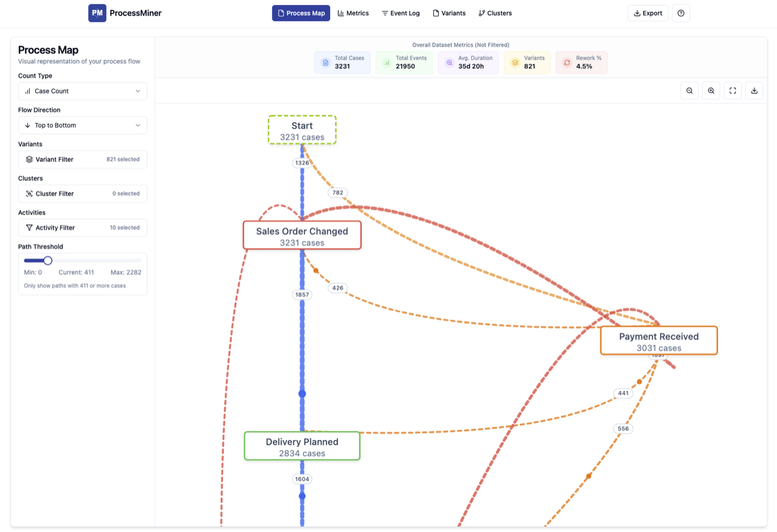Click the Total Cases document icon
The width and height of the screenshot is (777, 532).
tap(326, 63)
